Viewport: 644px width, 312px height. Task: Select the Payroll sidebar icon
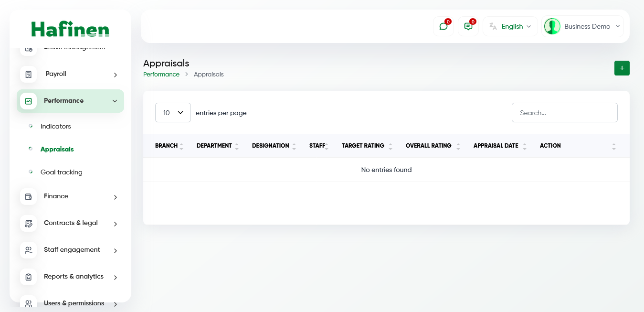[29, 74]
